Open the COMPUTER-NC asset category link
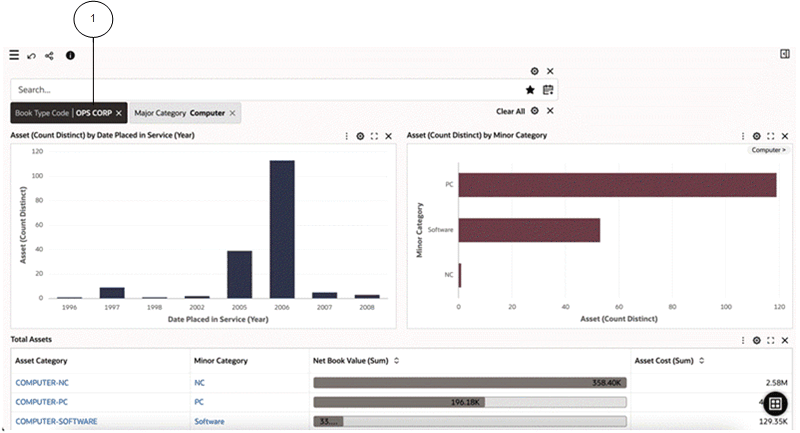 pos(42,383)
